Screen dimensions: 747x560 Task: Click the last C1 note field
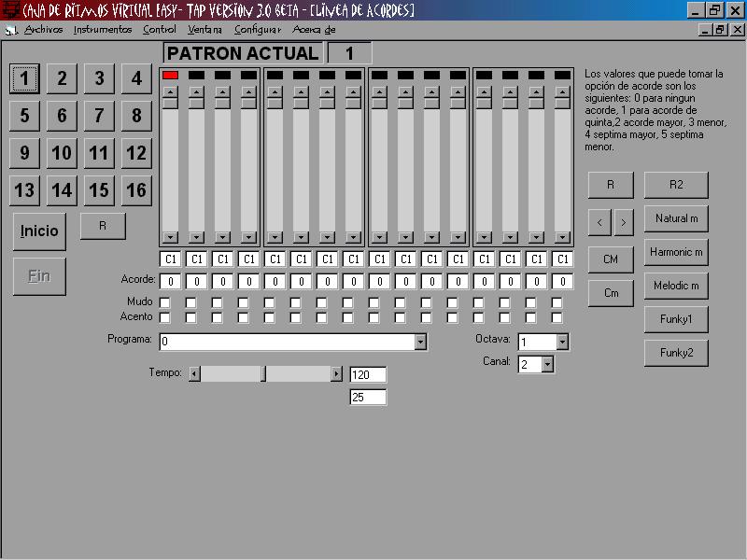tap(562, 259)
